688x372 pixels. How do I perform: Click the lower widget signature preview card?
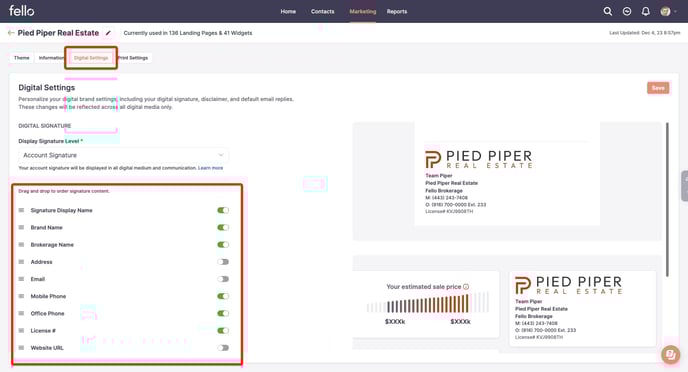click(583, 308)
